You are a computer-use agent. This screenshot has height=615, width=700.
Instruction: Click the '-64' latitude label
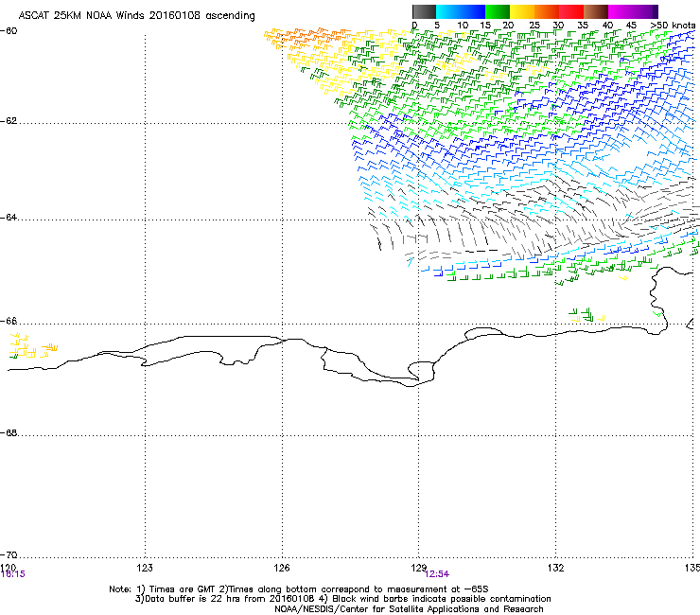click(9, 218)
